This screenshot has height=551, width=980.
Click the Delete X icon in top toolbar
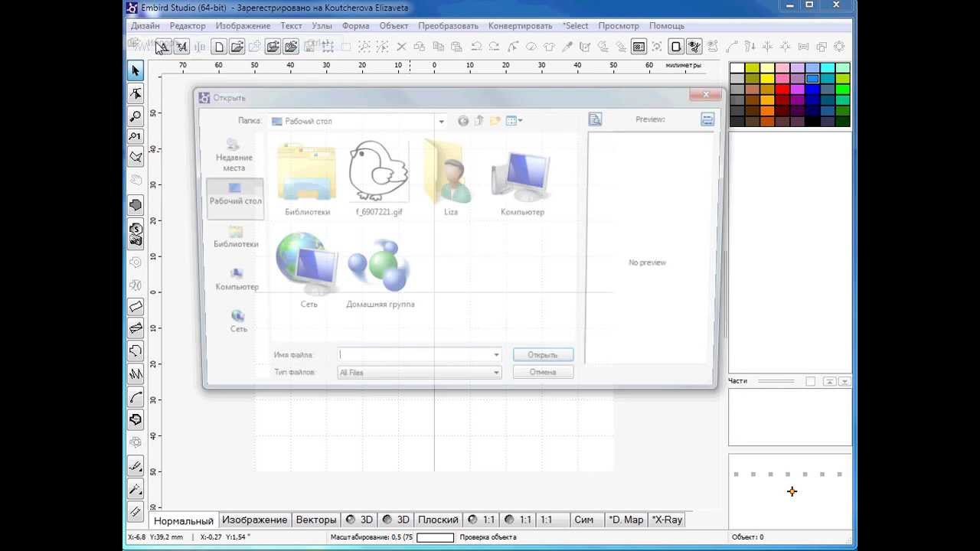[401, 47]
